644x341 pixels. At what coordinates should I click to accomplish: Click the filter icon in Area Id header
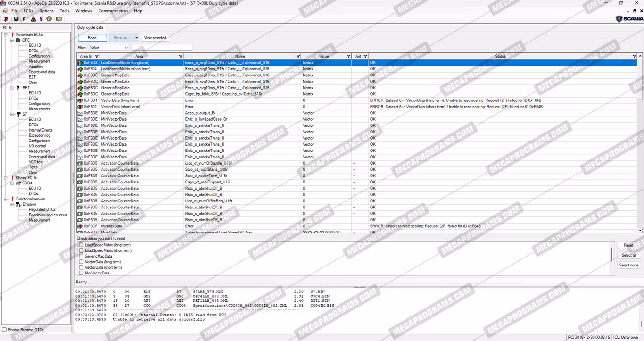coord(96,56)
